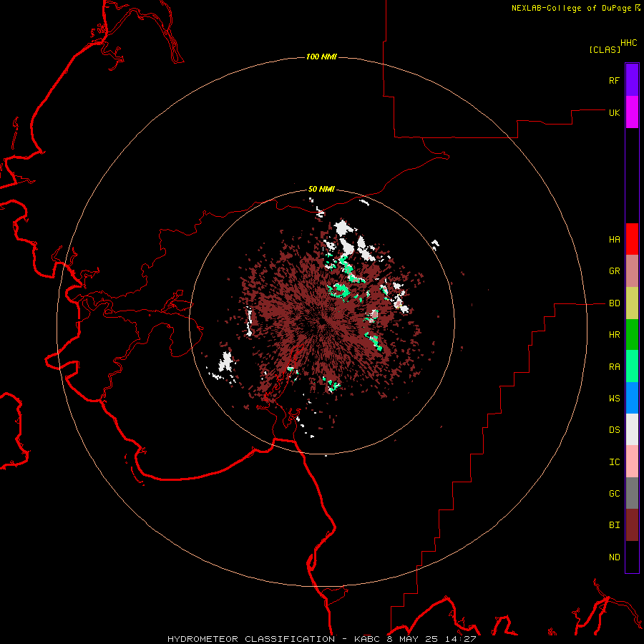
Task: Click the [CLAS] units label
Action: [x=605, y=49]
